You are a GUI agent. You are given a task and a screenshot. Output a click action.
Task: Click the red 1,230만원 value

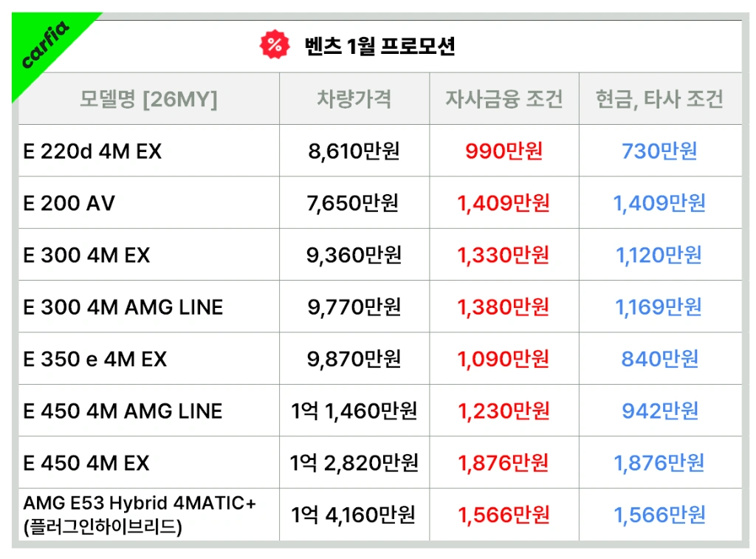click(504, 411)
